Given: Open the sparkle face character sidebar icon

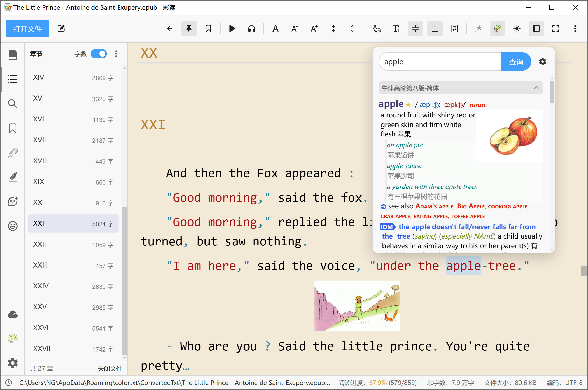Looking at the screenshot, I should coord(12,202).
